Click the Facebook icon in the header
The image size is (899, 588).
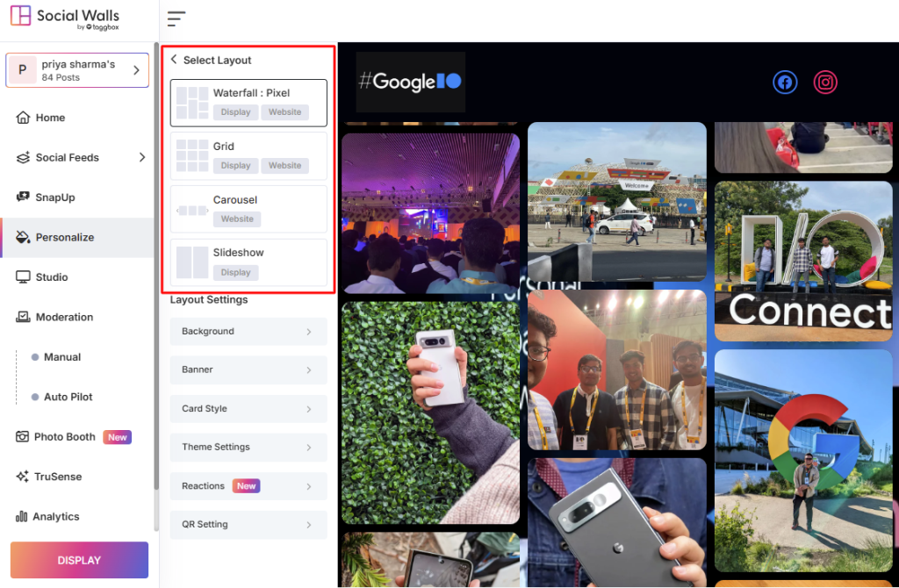tap(785, 82)
